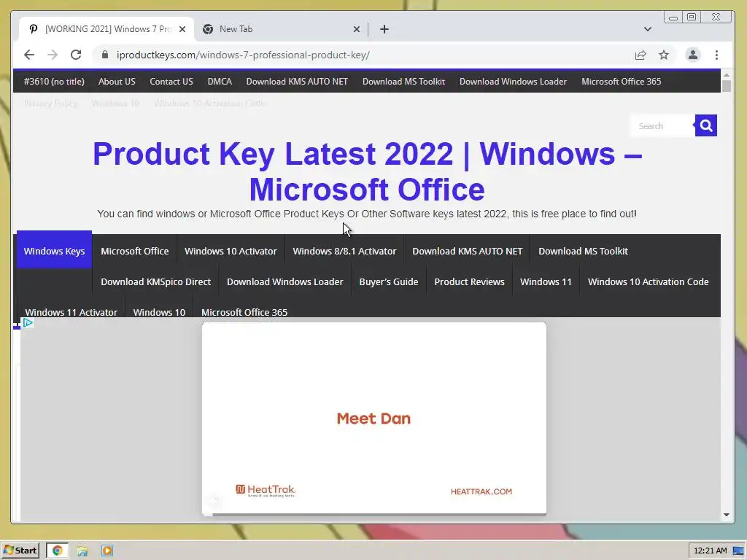Select the Product Reviews menu item

[469, 281]
